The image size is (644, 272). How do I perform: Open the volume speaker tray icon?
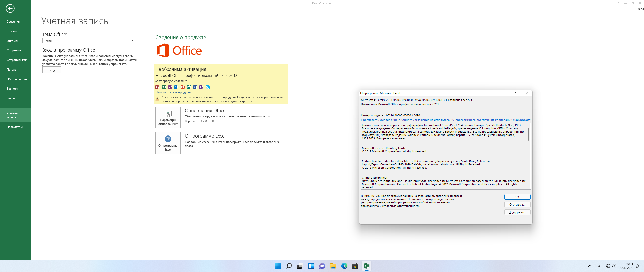tap(614, 266)
